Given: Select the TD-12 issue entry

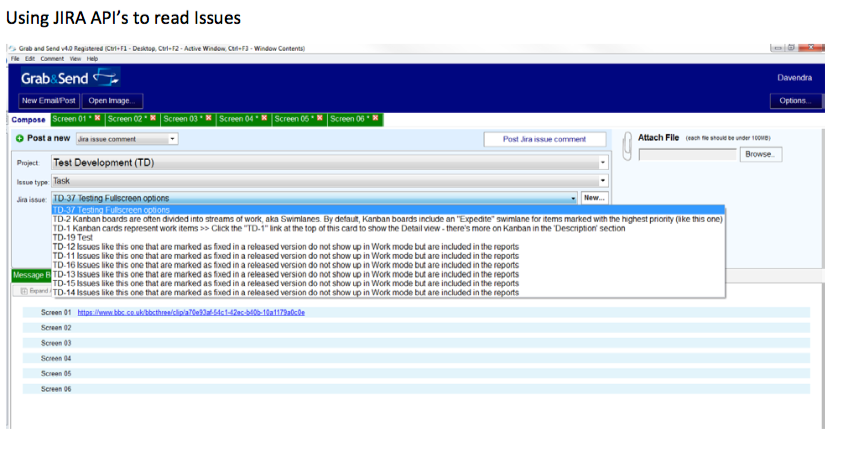Looking at the screenshot, I should tap(388, 247).
